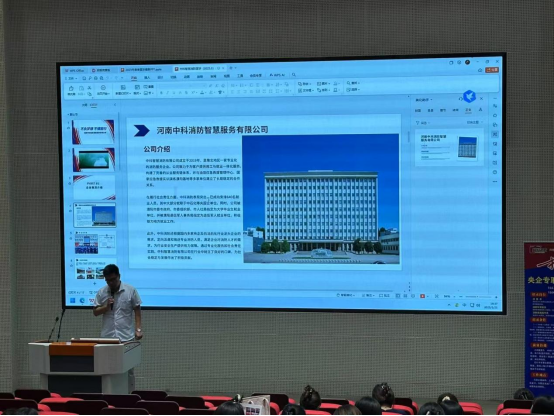Click the home icon near share button
This screenshot has height=416, width=554.
coord(480,70)
